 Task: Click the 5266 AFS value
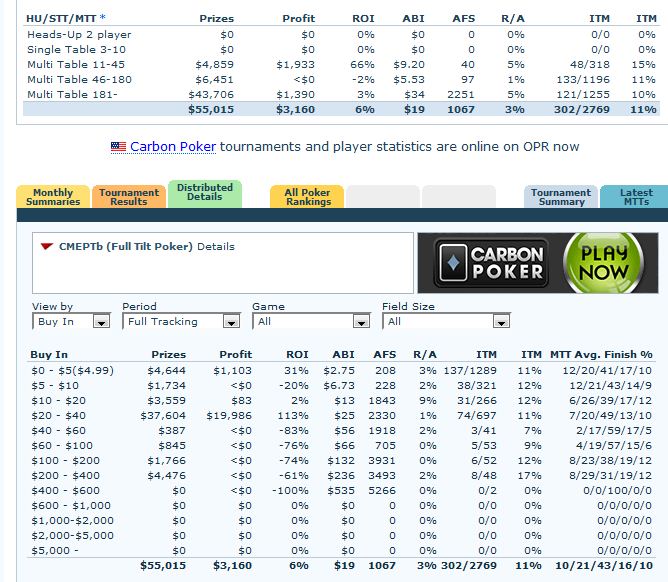[382, 490]
